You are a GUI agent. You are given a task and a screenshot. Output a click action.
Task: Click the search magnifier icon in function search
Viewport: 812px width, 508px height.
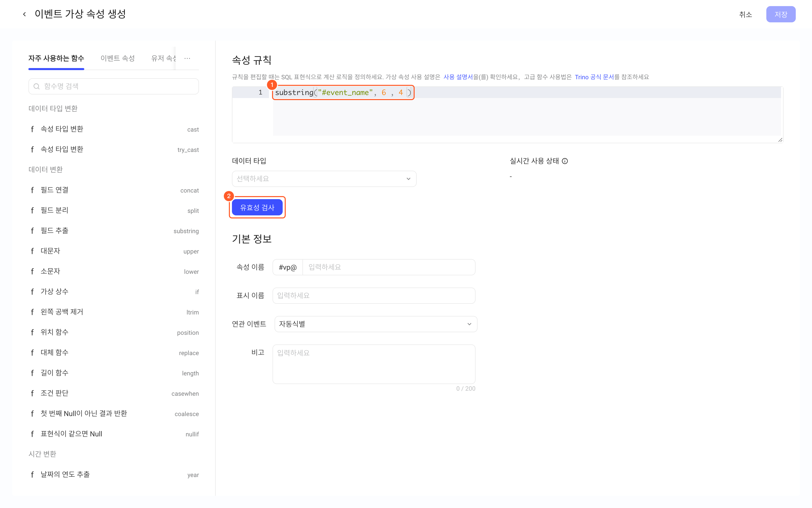tap(37, 86)
